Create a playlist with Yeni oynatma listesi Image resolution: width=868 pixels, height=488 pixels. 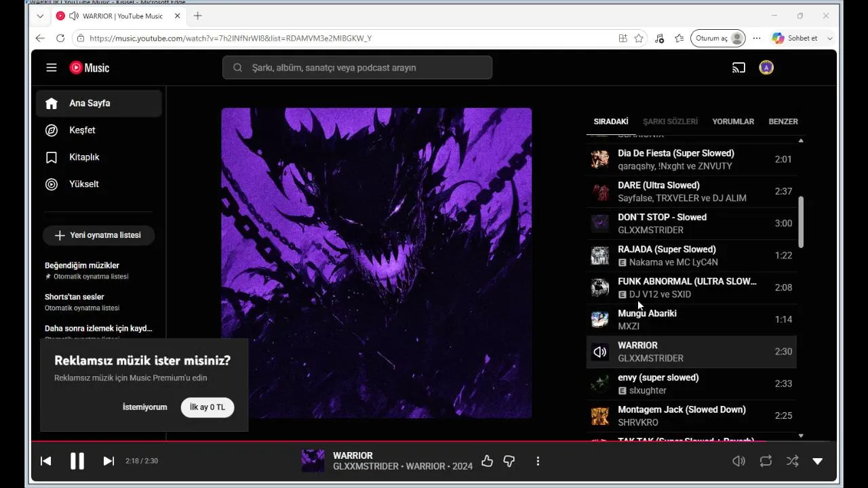click(x=98, y=235)
